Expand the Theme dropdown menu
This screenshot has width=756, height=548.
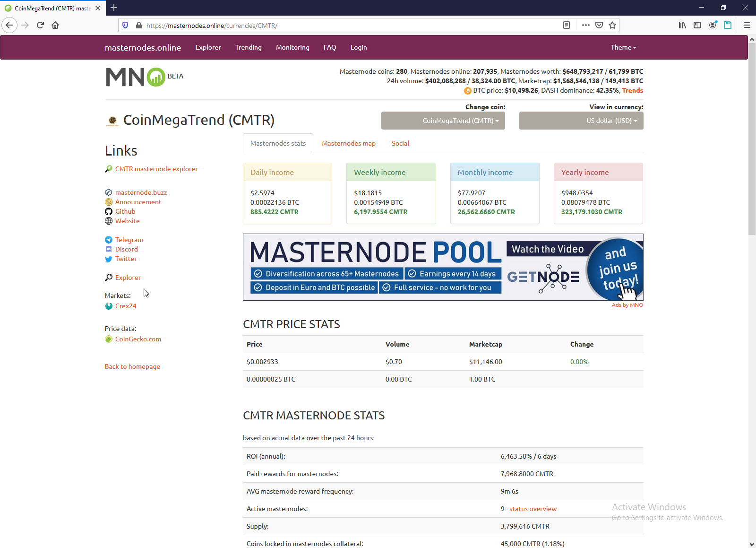pos(623,47)
